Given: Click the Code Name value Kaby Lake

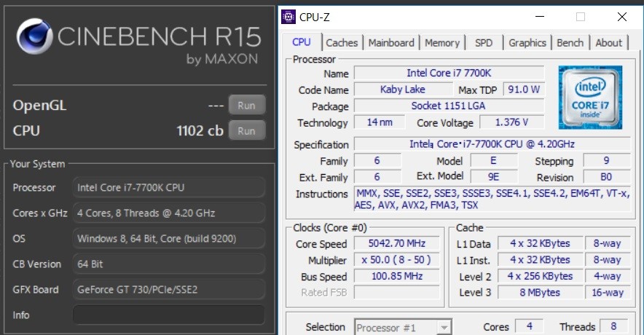Looking at the screenshot, I should coord(403,90).
